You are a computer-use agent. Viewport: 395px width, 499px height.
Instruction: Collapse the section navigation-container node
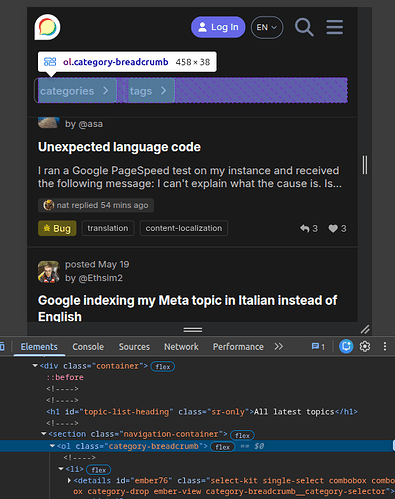point(44,434)
